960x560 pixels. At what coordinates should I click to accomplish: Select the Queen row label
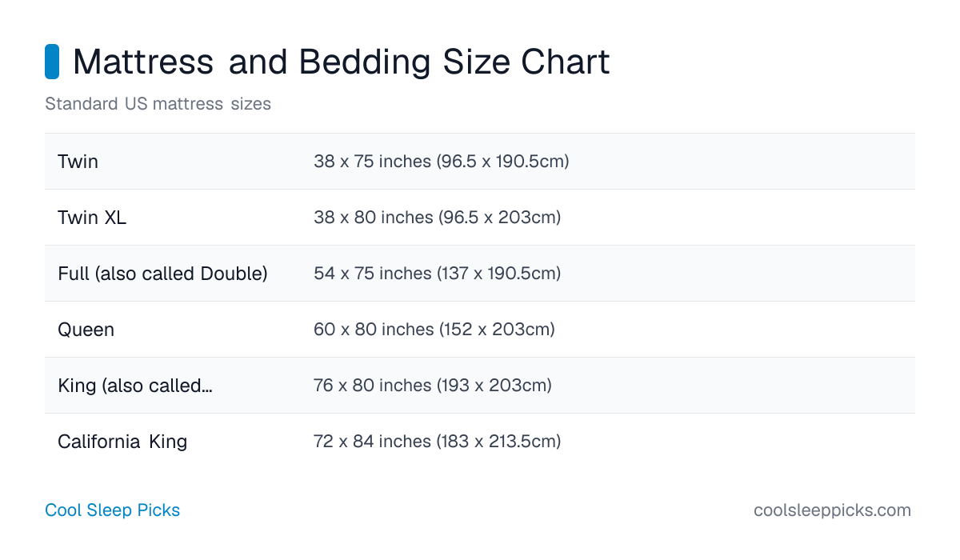tap(86, 330)
